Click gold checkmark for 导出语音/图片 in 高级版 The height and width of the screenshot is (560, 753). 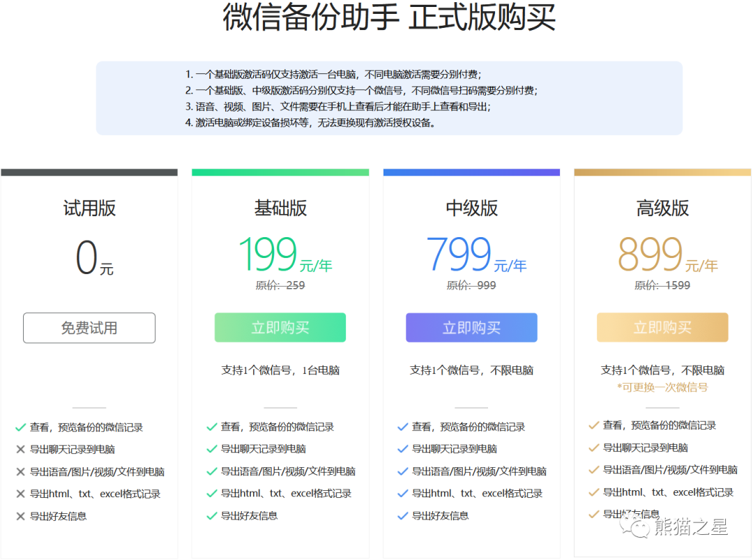(x=593, y=470)
